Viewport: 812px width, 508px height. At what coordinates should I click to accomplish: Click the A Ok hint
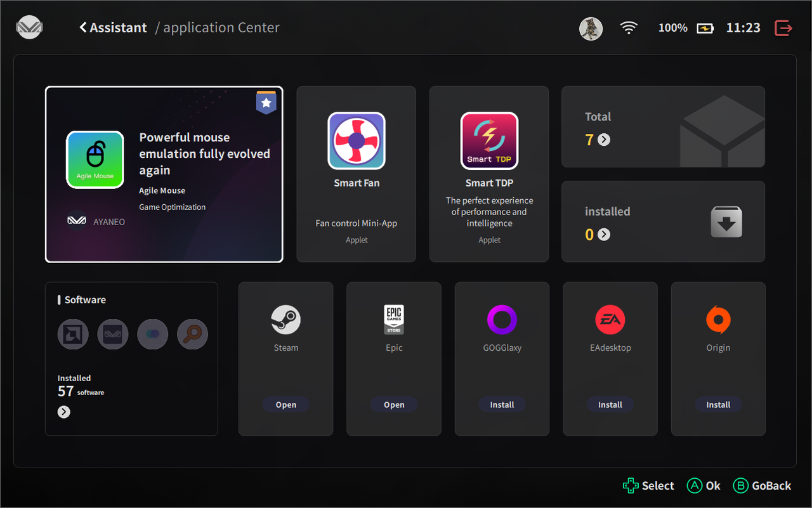pyautogui.click(x=704, y=486)
